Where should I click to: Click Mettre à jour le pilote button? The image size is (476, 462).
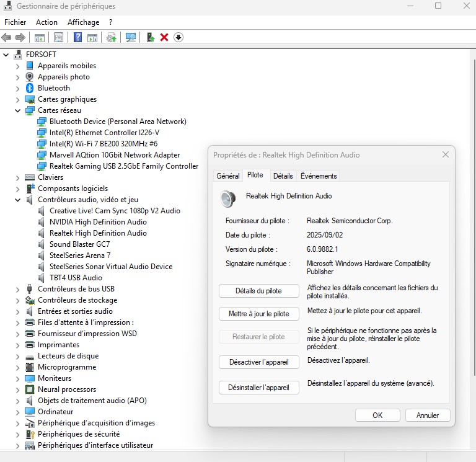click(258, 314)
